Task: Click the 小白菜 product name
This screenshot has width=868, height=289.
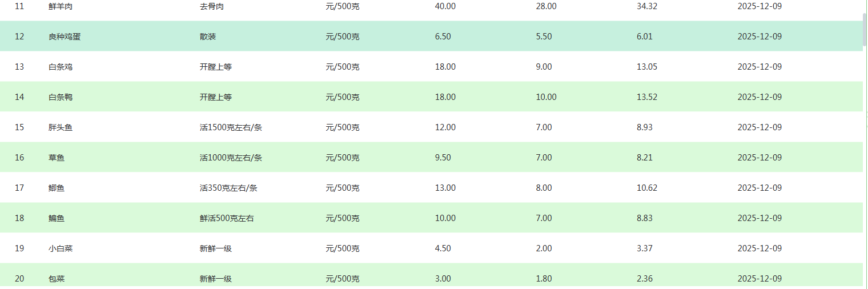Action: (x=61, y=248)
